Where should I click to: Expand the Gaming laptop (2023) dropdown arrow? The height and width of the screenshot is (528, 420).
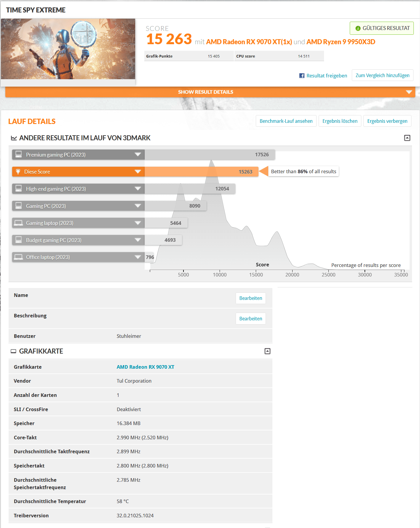138,223
